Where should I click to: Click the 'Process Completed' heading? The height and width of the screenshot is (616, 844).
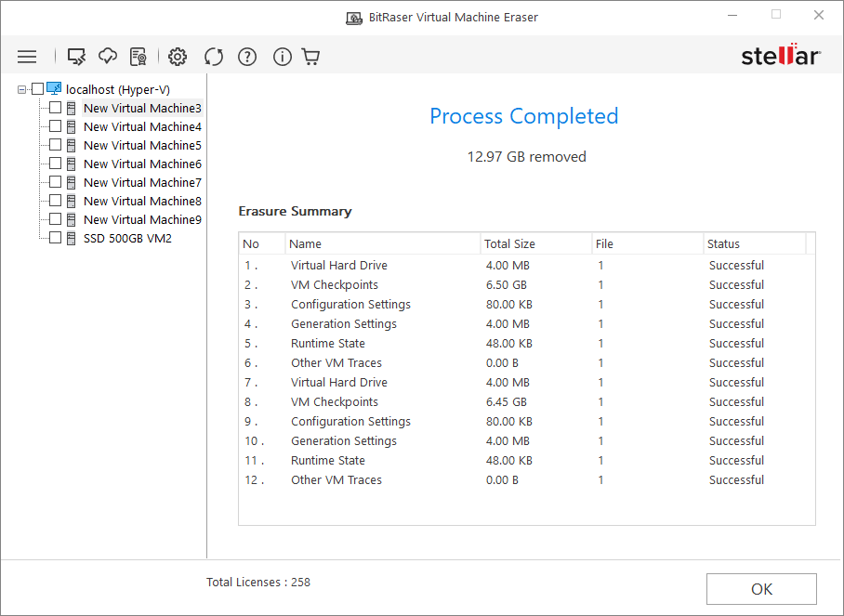click(523, 116)
